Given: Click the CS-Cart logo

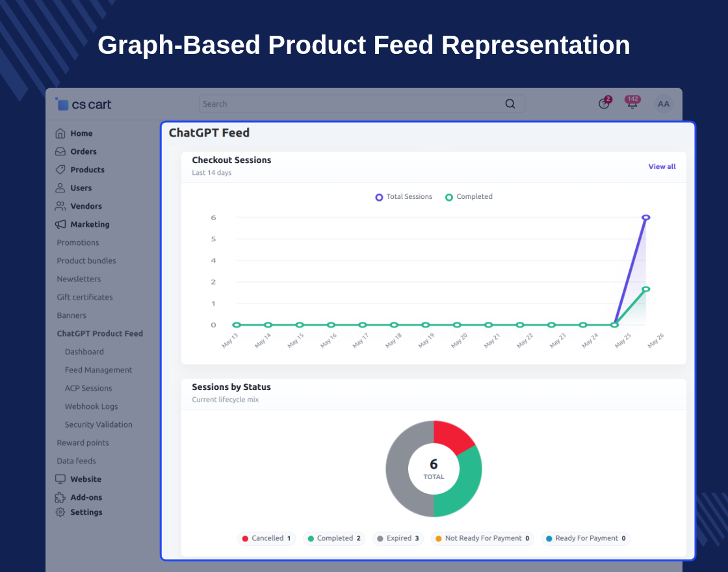Looking at the screenshot, I should 84,105.
